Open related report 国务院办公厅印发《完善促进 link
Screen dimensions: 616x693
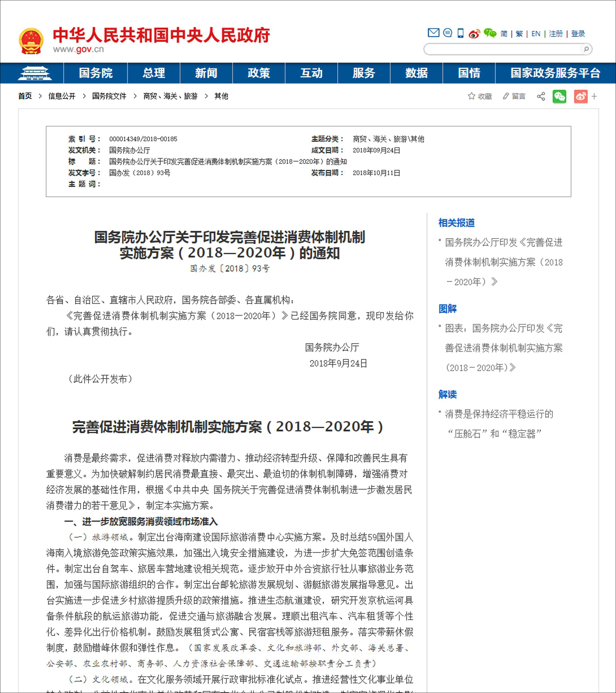click(504, 262)
